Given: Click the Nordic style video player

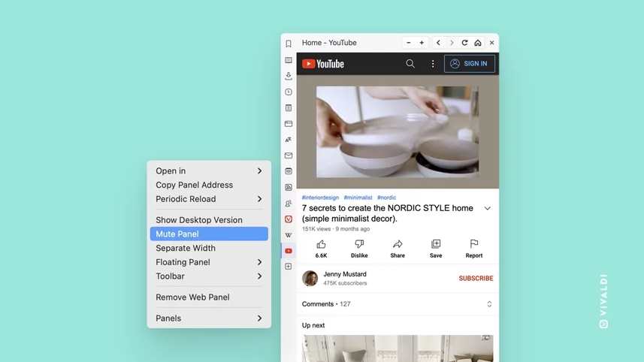Looking at the screenshot, I should tap(398, 132).
